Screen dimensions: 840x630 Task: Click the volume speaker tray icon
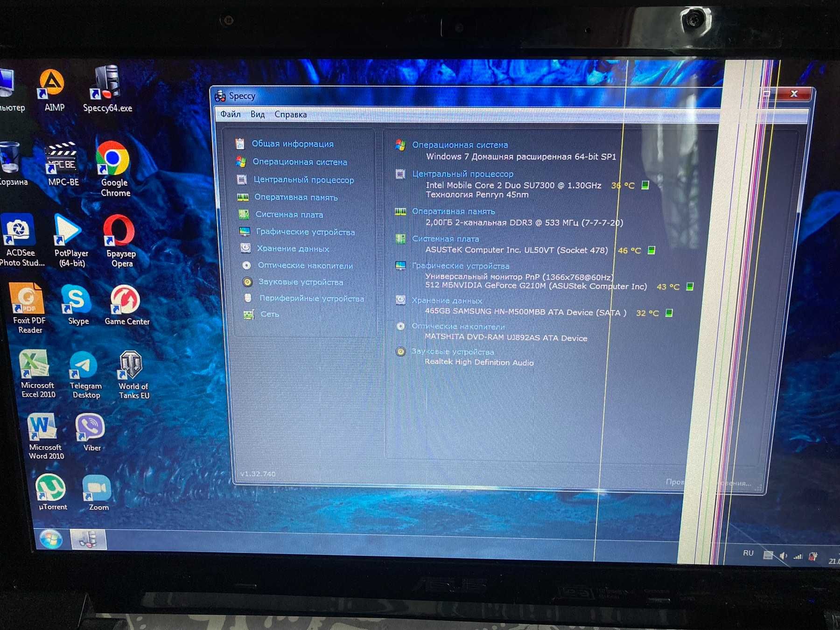(x=784, y=556)
